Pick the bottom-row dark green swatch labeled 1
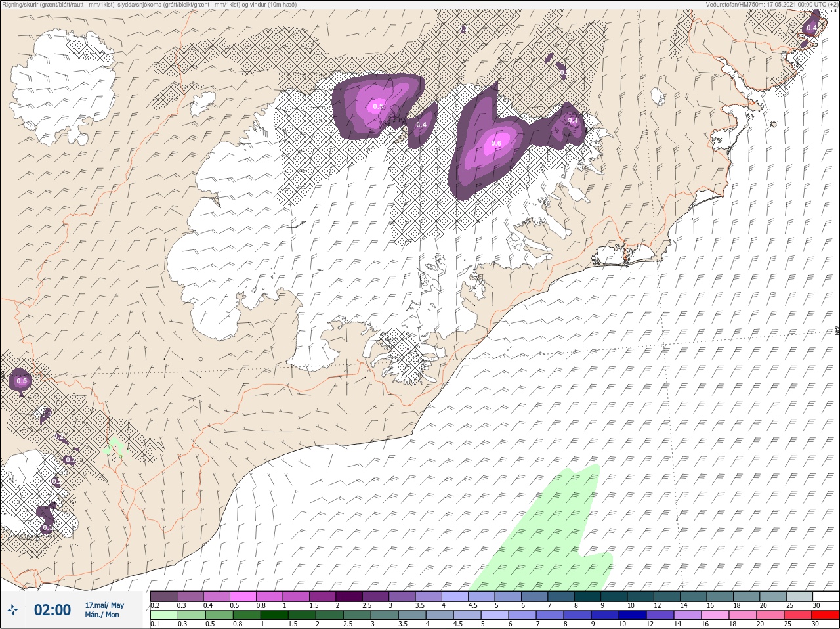The width and height of the screenshot is (840, 629). pyautogui.click(x=274, y=615)
